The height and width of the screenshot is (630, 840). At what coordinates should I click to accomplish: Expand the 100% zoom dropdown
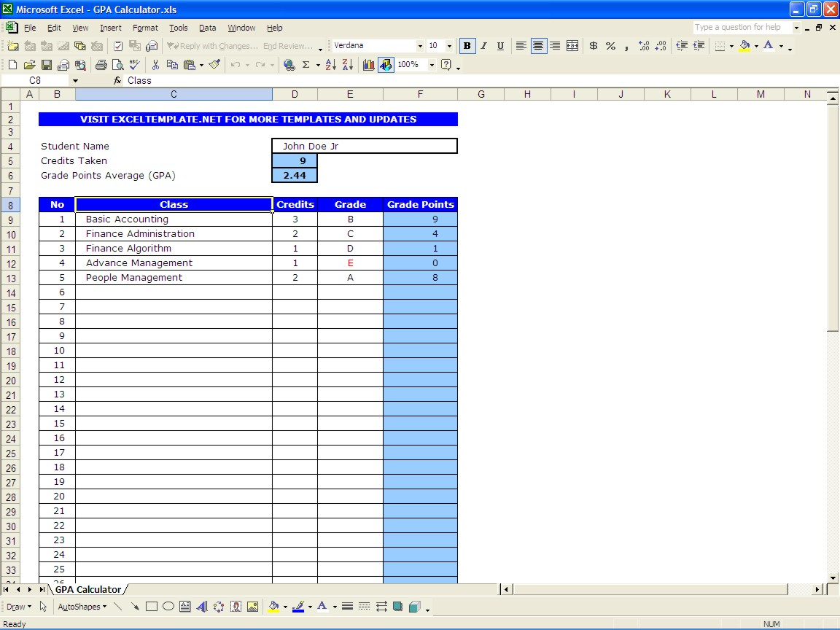(x=432, y=65)
